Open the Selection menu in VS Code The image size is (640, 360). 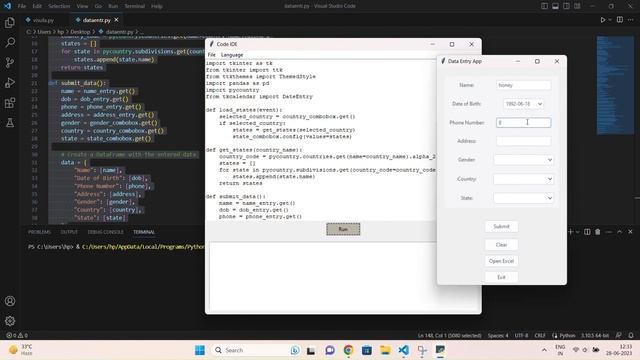coord(59,6)
